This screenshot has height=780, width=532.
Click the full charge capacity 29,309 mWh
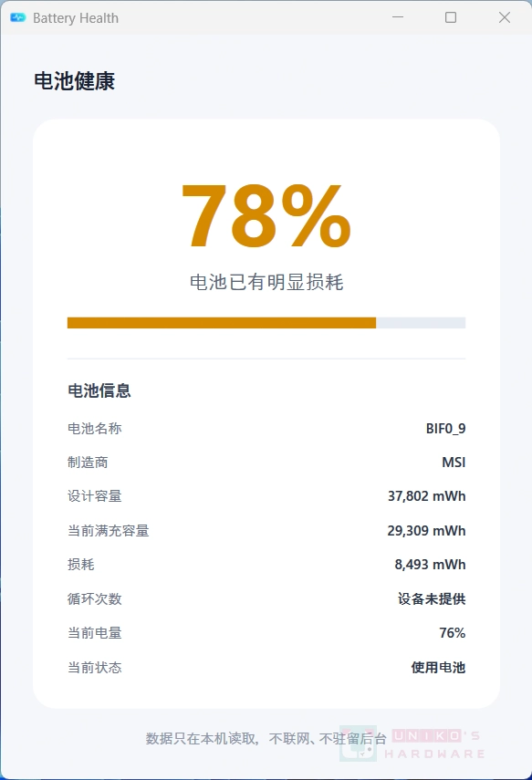pyautogui.click(x=426, y=530)
